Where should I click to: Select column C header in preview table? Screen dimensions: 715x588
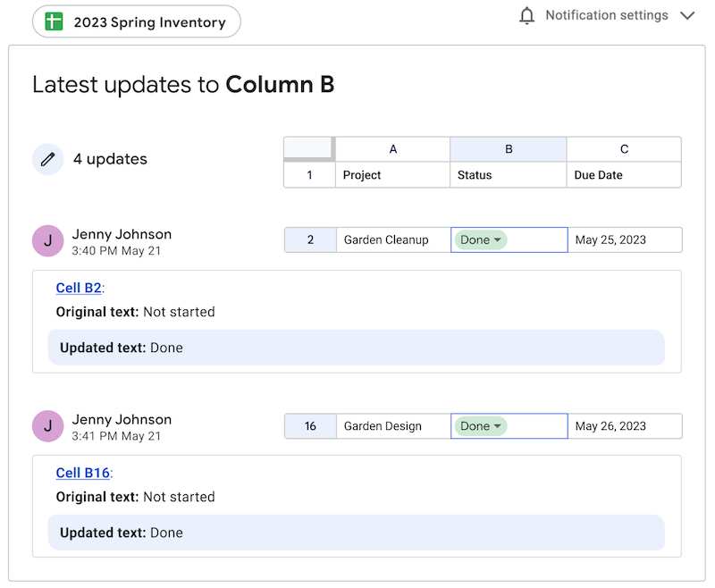tap(624, 149)
